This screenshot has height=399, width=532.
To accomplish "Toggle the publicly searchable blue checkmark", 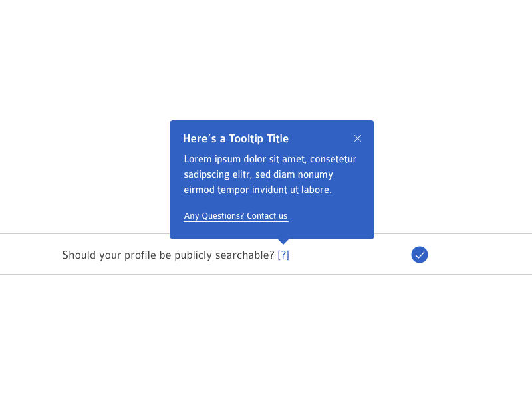I will tap(420, 255).
